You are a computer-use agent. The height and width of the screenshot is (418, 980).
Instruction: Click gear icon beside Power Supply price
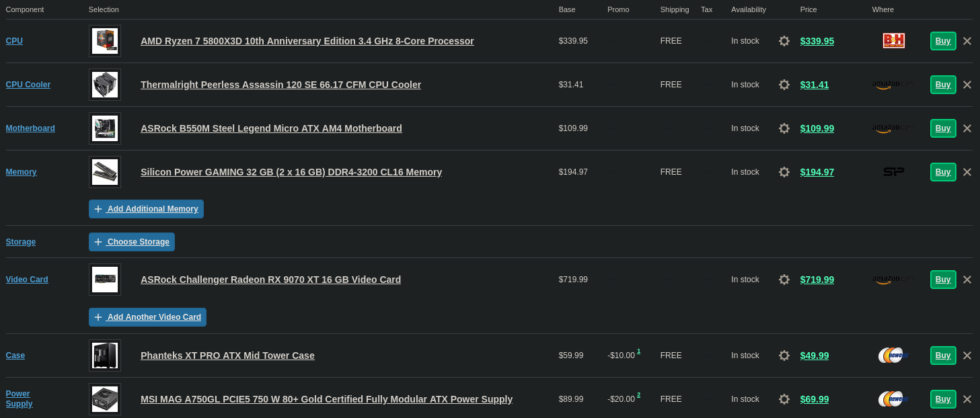(784, 399)
